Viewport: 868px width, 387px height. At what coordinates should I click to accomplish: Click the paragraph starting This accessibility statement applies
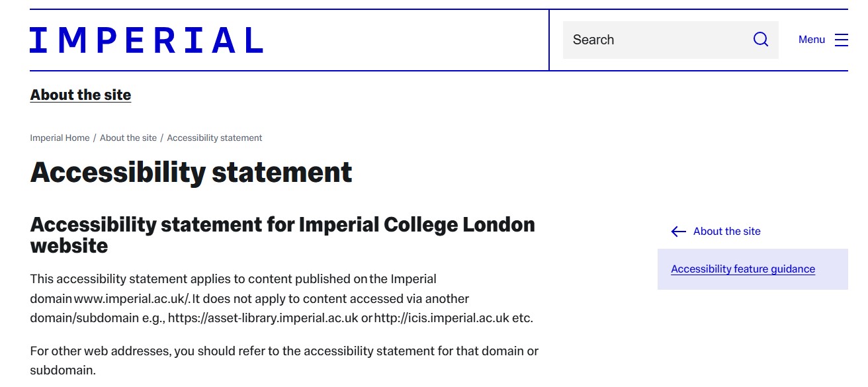(x=233, y=279)
